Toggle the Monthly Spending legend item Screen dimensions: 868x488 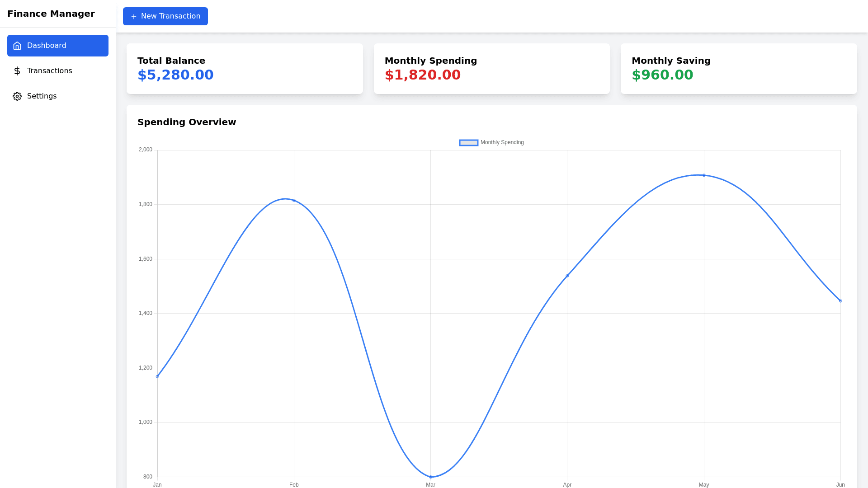pos(502,142)
